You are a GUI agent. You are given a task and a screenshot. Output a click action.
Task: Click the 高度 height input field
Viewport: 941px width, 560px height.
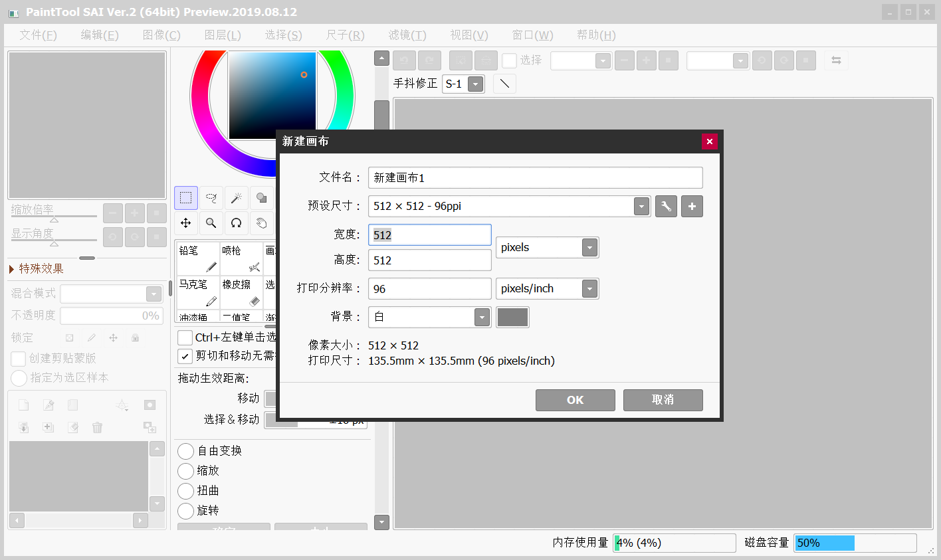pos(430,260)
